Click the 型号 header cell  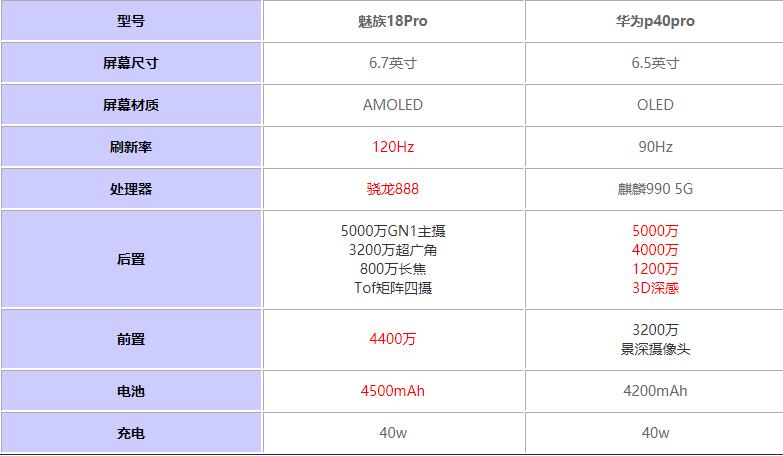131,20
